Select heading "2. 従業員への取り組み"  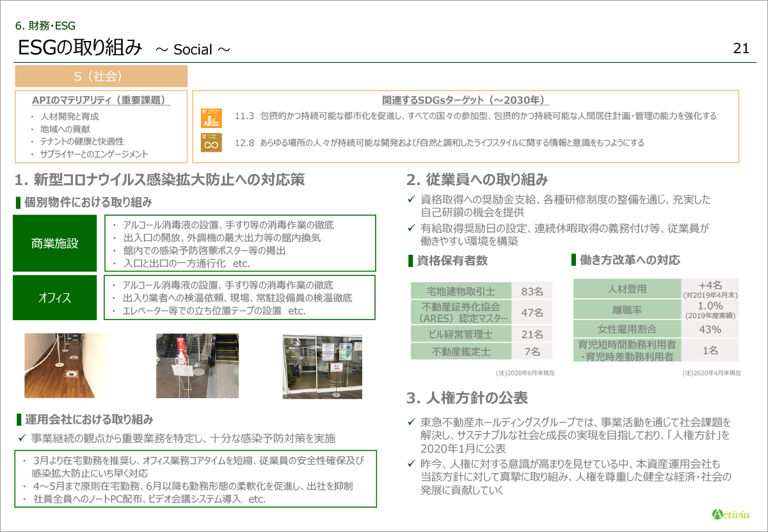coord(477,180)
